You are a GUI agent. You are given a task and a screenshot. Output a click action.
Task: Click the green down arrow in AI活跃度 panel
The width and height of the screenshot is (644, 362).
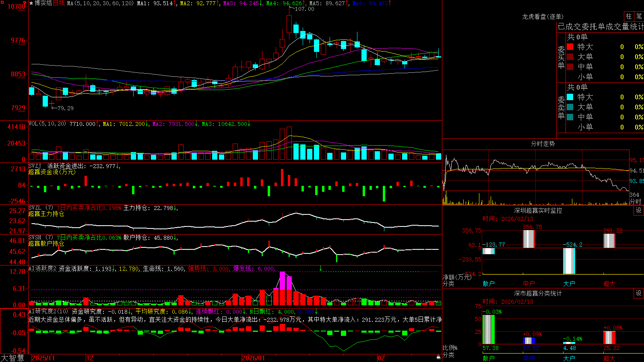pyautogui.click(x=321, y=268)
